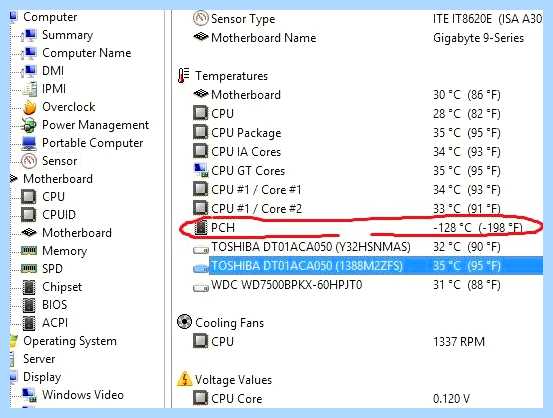Click the Gigabyte 9-Series value
The width and height of the screenshot is (553, 418).
[x=479, y=38]
